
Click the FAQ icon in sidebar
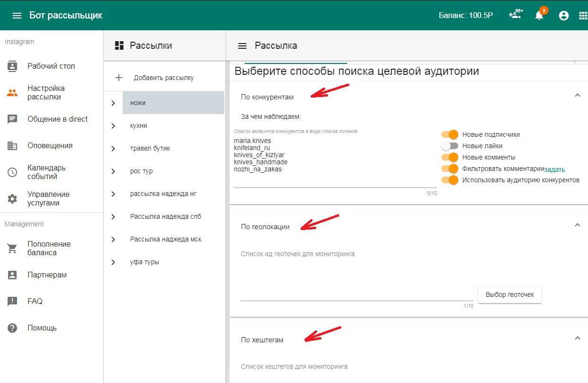(12, 301)
